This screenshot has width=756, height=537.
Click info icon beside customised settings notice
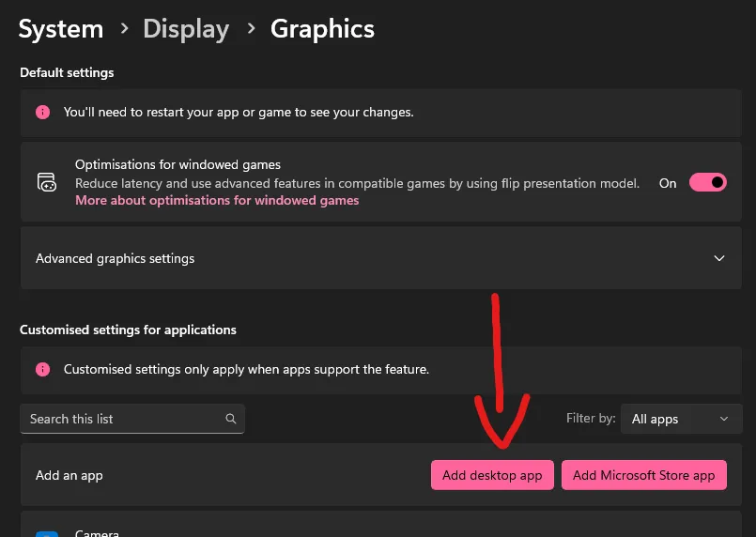click(x=43, y=370)
